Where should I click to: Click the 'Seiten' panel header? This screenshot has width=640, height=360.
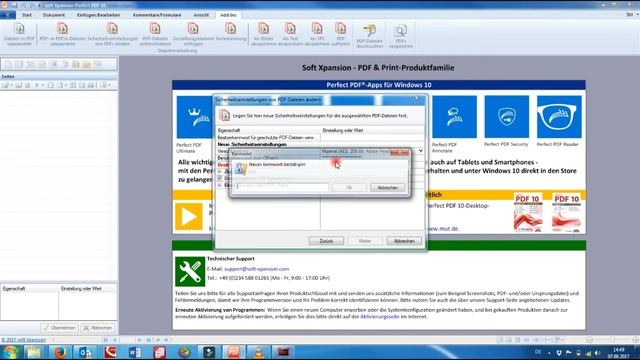[x=59, y=76]
